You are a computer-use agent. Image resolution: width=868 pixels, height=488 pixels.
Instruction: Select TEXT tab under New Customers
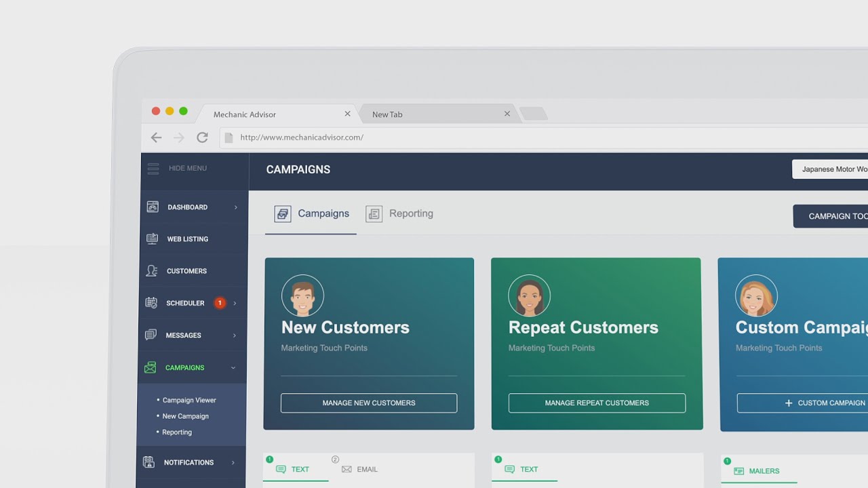[296, 469]
